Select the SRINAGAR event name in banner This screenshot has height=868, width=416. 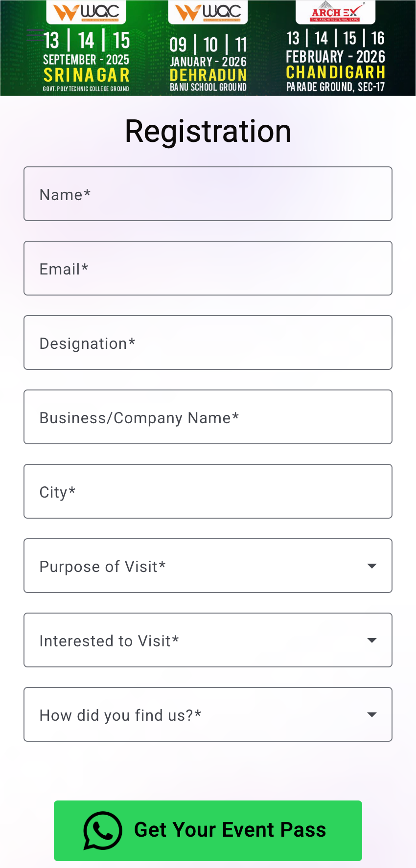click(86, 75)
